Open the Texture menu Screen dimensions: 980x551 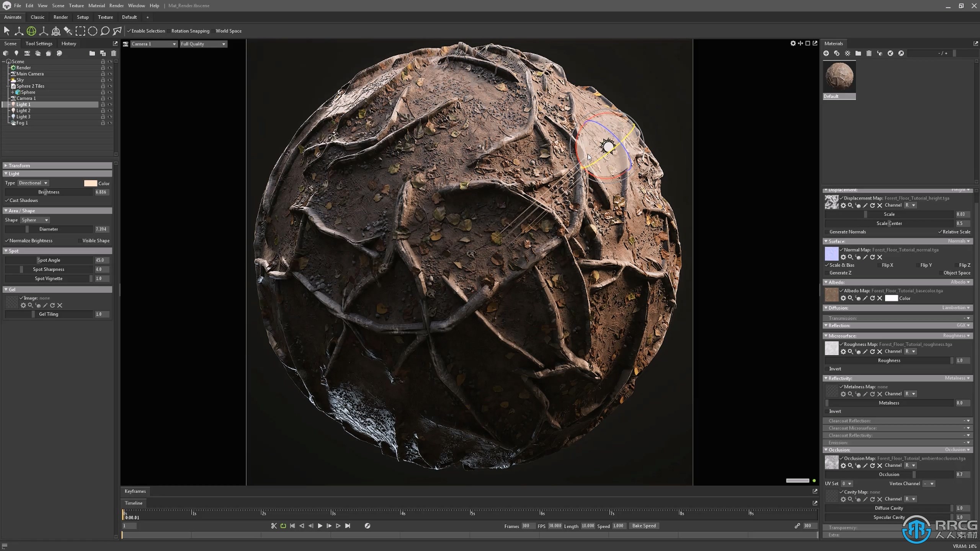[75, 5]
